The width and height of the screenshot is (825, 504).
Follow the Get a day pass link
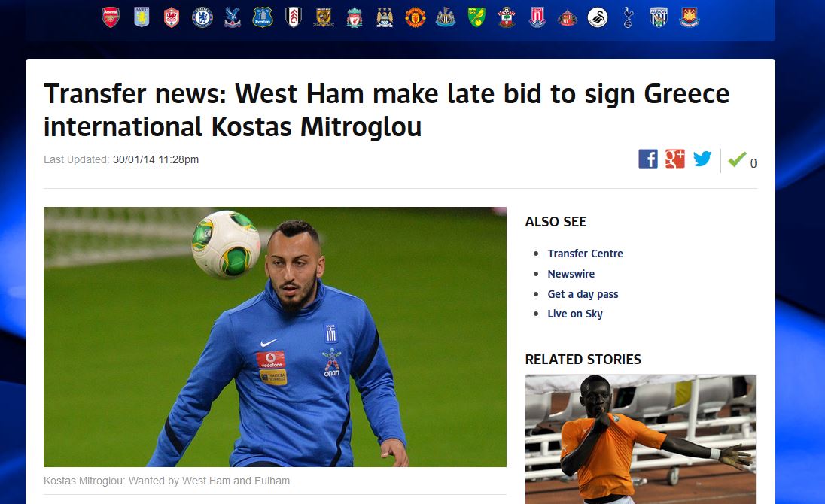click(583, 294)
